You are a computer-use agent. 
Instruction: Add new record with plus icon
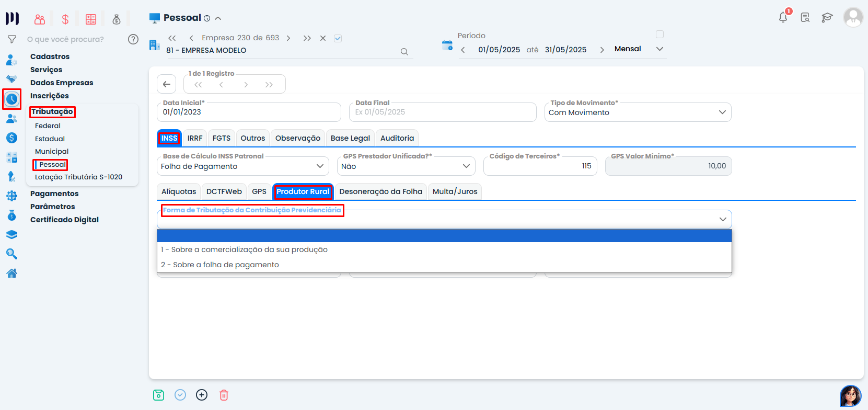pos(202,395)
